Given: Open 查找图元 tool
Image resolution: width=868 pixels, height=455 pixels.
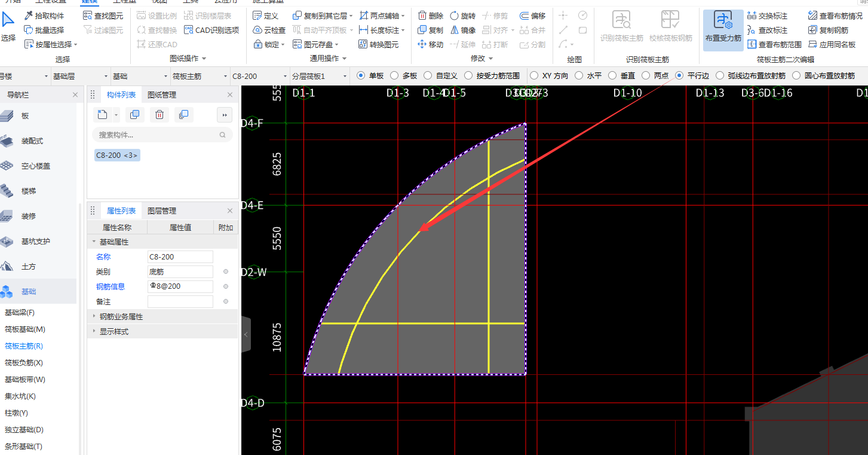Looking at the screenshot, I should pos(103,16).
